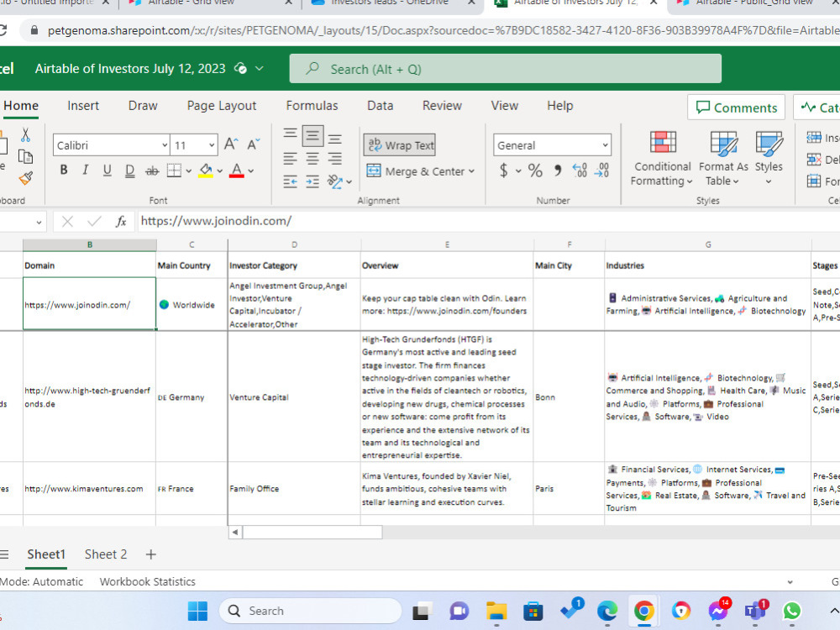Open Chrome from the taskbar
The height and width of the screenshot is (630, 840).
coord(644,611)
